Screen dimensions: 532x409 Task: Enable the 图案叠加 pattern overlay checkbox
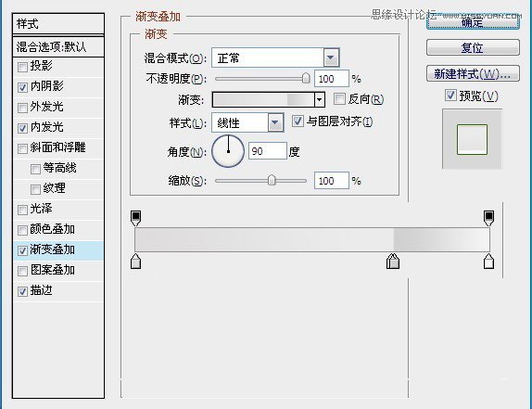click(x=22, y=271)
